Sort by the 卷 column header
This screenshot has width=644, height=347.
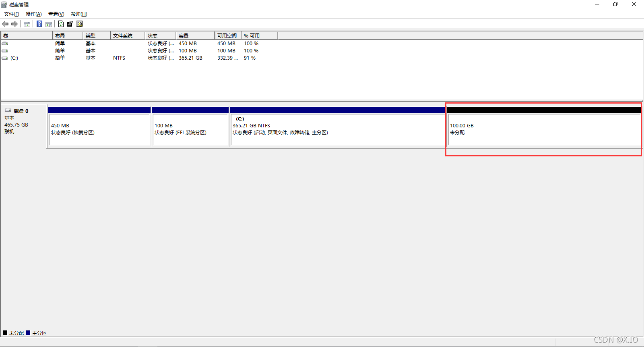[x=27, y=36]
